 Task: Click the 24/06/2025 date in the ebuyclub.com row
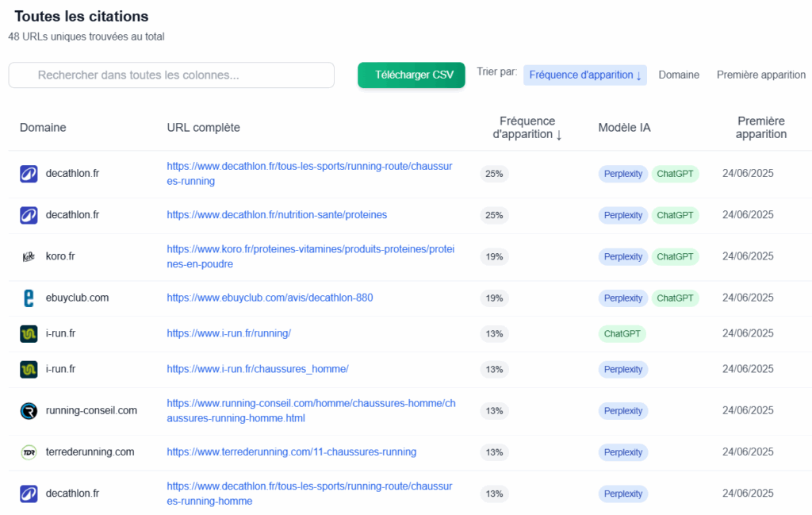coord(749,298)
